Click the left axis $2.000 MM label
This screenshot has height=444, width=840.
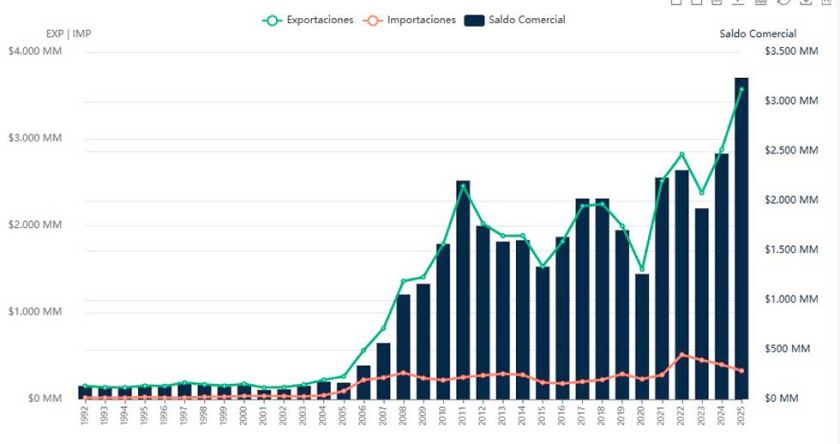click(x=35, y=225)
